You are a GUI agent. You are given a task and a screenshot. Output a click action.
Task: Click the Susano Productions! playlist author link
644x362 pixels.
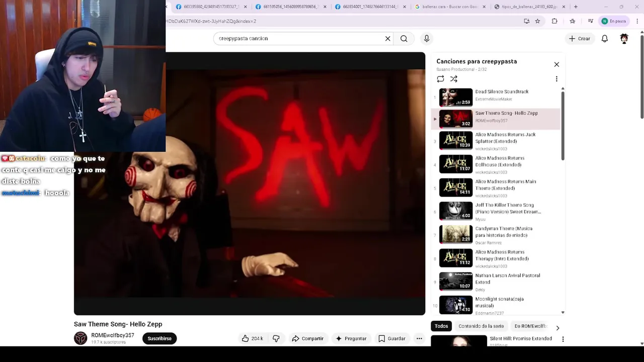(455, 69)
